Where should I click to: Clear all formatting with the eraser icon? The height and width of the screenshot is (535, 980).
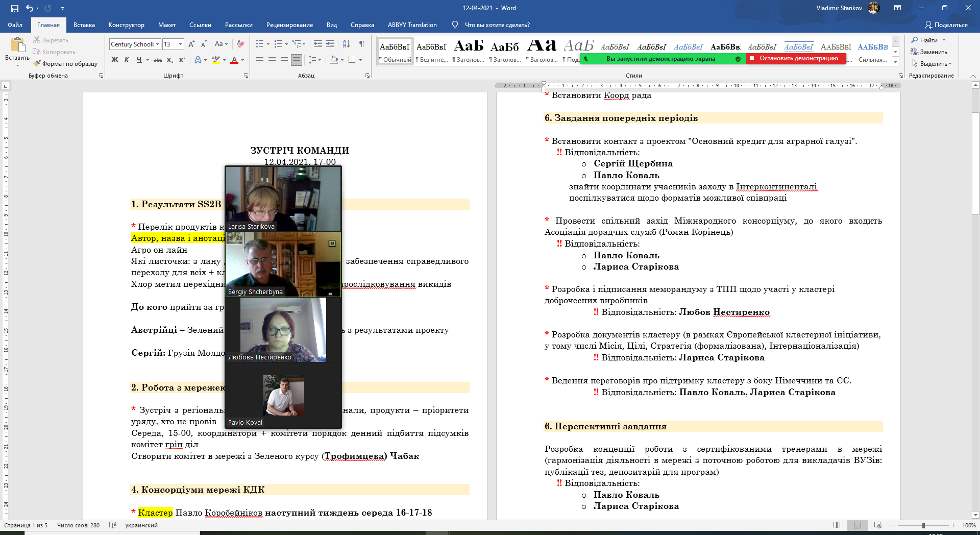point(240,44)
